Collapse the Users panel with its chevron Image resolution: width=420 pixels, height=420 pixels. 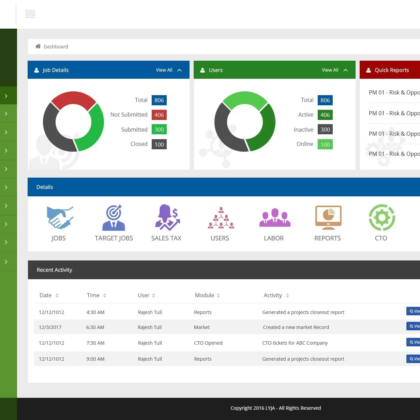click(346, 70)
